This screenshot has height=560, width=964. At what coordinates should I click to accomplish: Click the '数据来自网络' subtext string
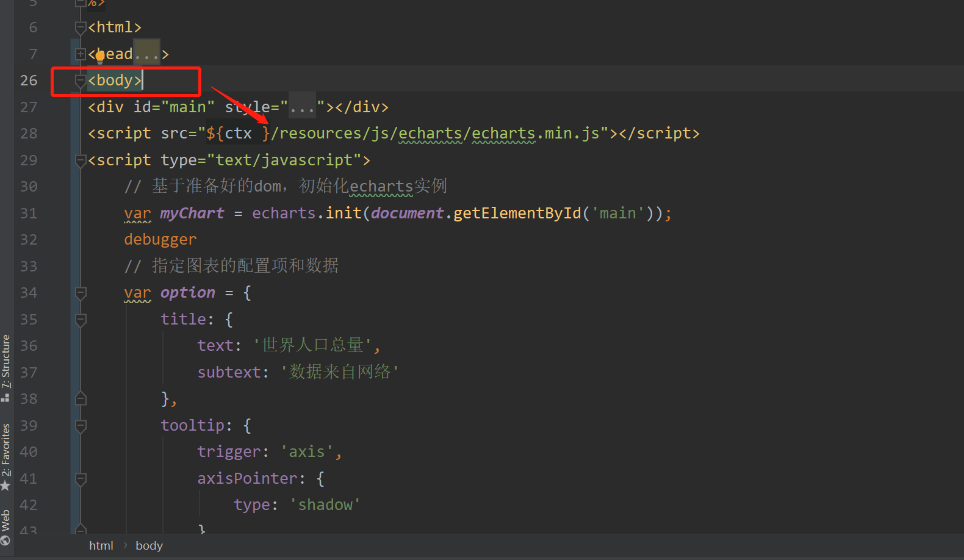340,372
